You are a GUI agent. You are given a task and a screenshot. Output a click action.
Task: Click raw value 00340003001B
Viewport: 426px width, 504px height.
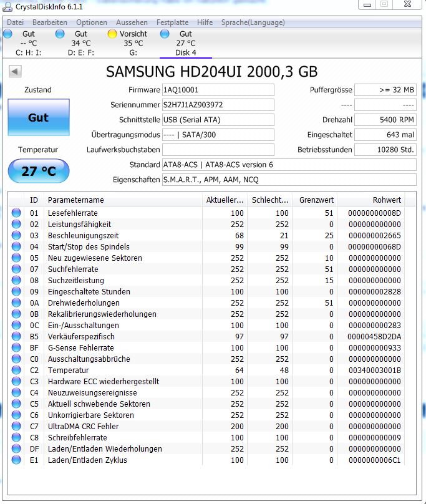[375, 371]
